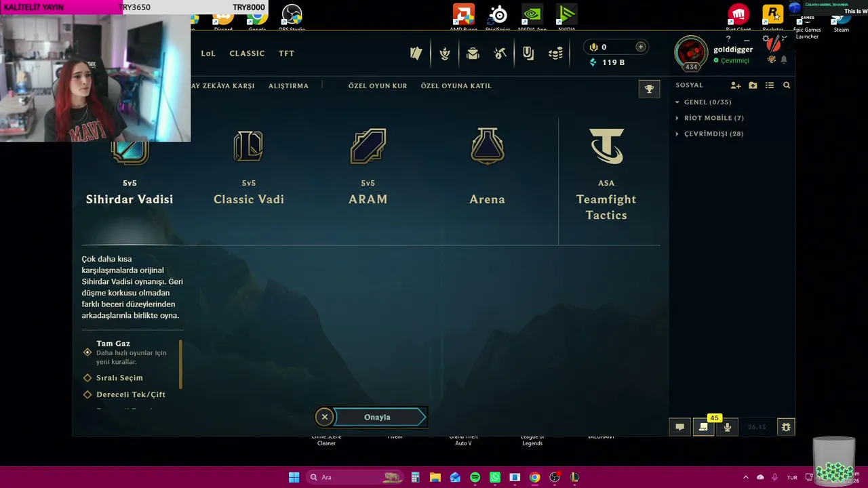This screenshot has width=868, height=488.
Task: Open the crafting hammer icon in top bar
Action: (500, 54)
